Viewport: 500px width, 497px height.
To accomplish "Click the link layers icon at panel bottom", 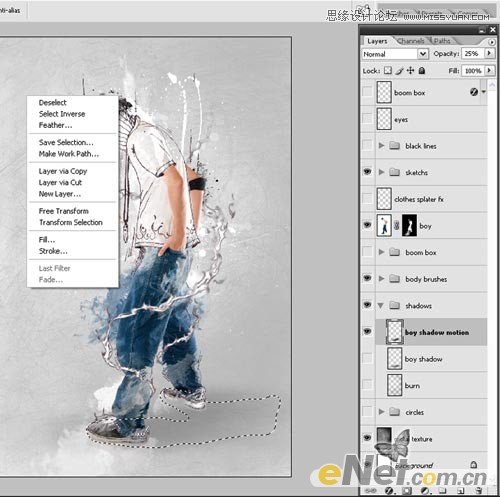I will coord(370,491).
